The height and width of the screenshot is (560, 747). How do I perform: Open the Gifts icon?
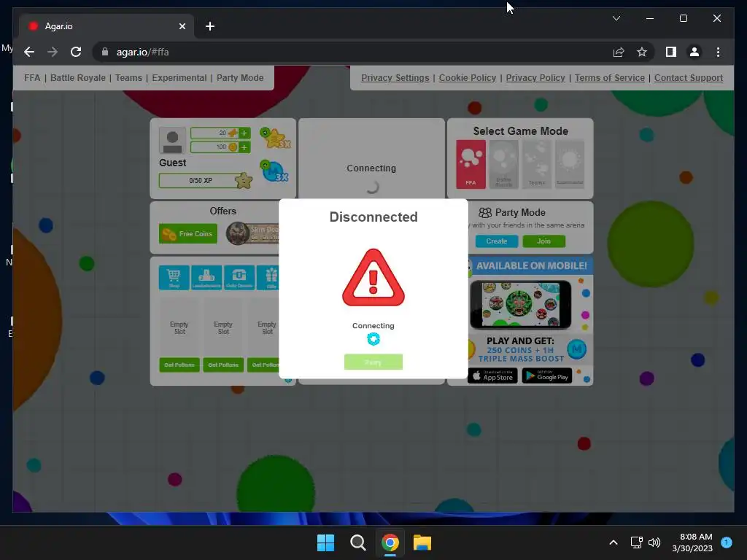coord(268,277)
